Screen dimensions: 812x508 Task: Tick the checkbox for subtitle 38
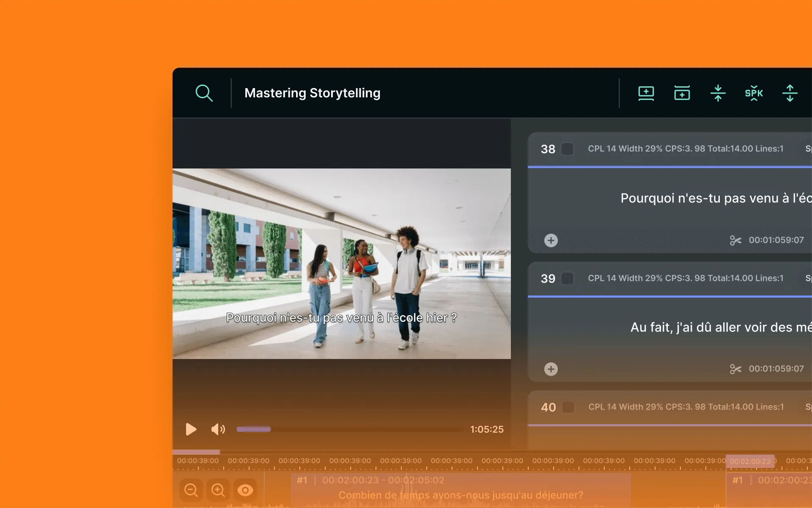tap(567, 149)
